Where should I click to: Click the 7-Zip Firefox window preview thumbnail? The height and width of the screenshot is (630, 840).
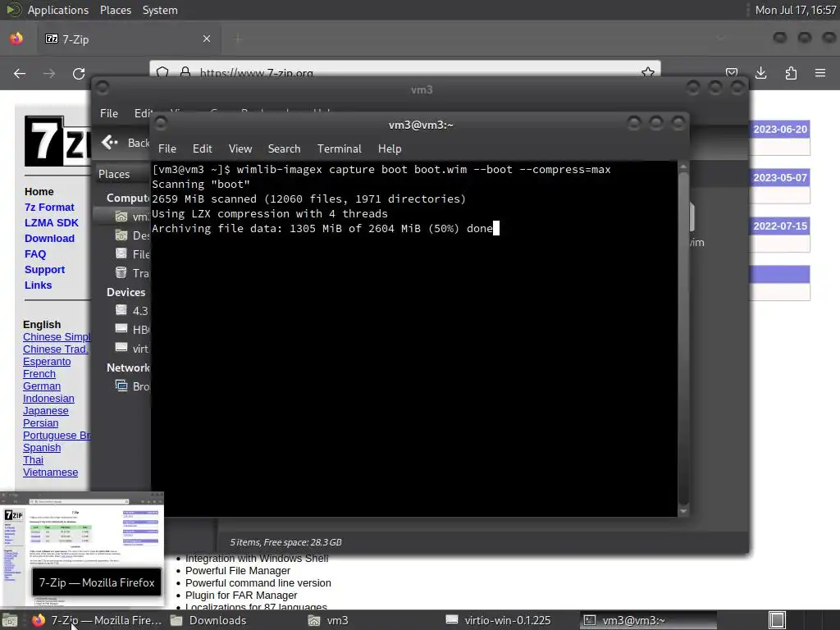(x=82, y=550)
